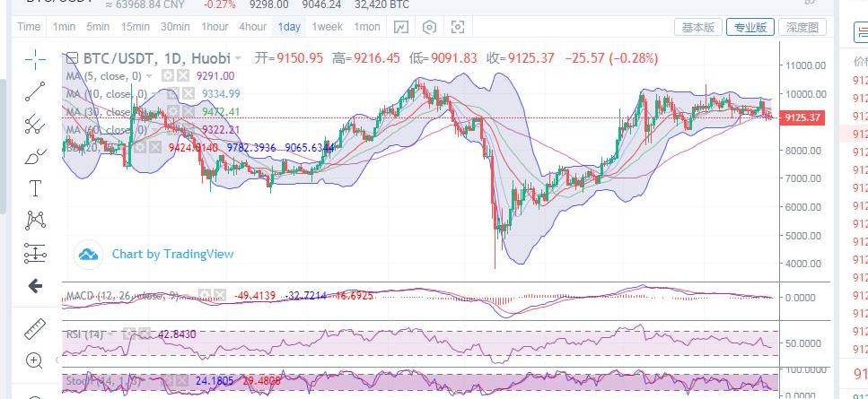The image size is (868, 399).
Task: Open the measure ruler tool
Action: [x=35, y=328]
